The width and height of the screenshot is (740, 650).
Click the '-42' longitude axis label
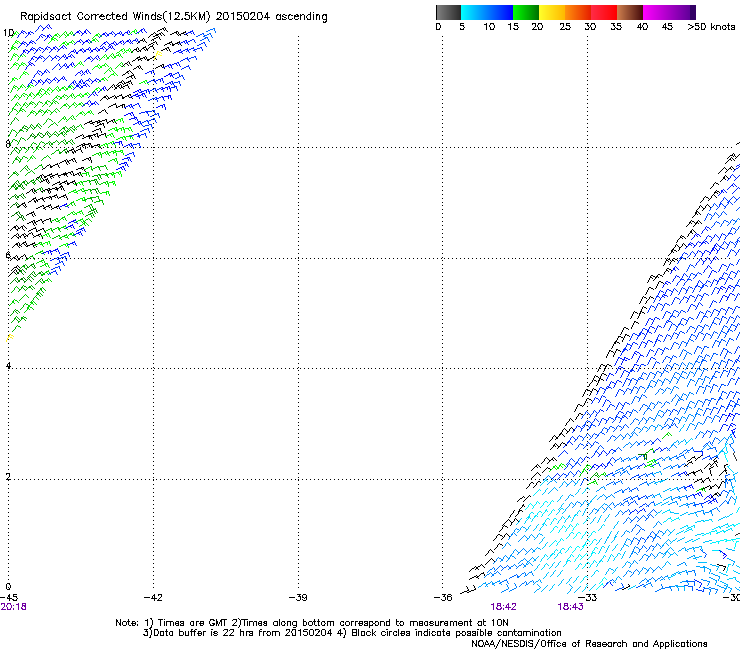point(153,598)
